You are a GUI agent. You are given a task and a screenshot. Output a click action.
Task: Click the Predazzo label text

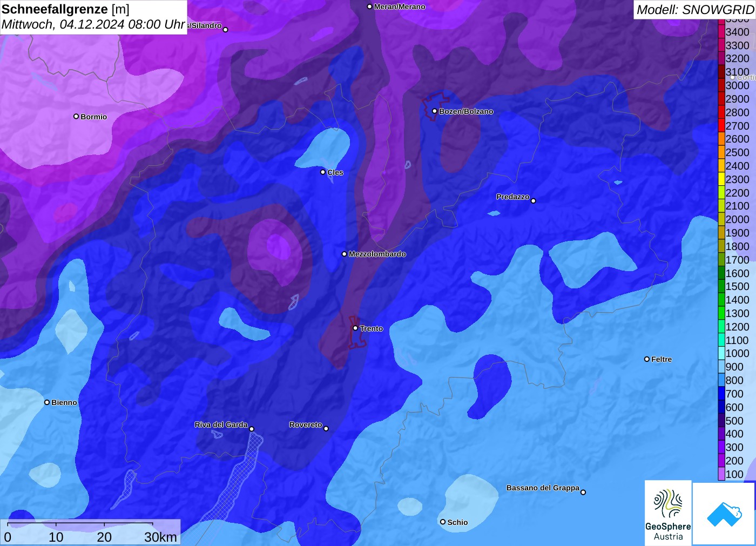(513, 197)
